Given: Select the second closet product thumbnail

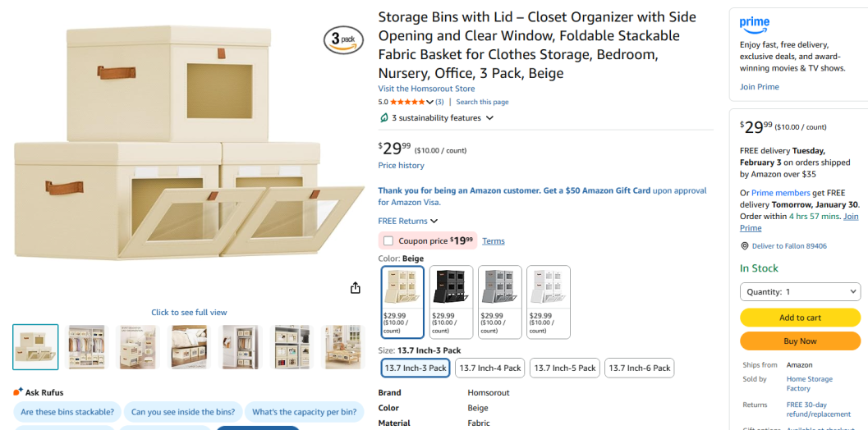Looking at the screenshot, I should coord(87,346).
